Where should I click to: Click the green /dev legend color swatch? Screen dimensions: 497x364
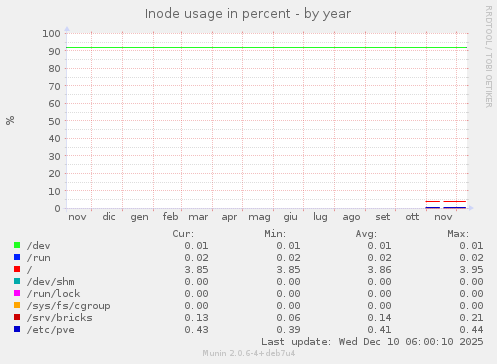click(17, 245)
